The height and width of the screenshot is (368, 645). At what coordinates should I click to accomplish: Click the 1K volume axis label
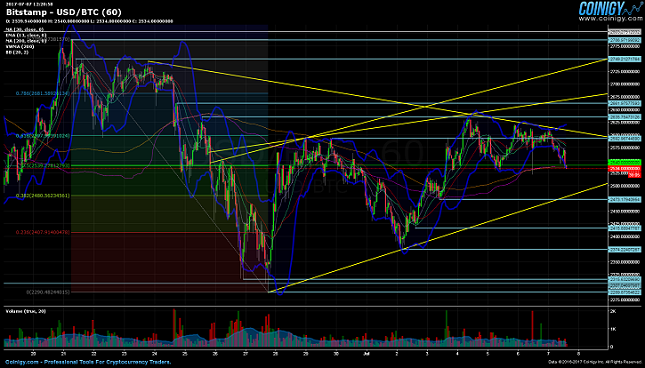pyautogui.click(x=613, y=329)
